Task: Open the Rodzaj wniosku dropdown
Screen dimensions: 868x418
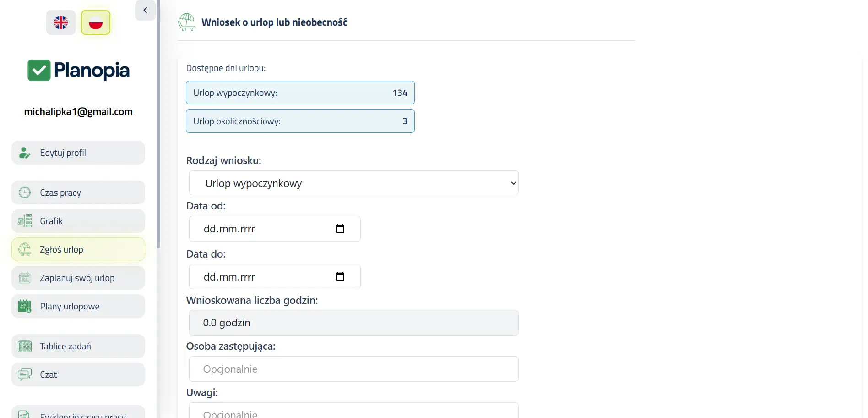Action: 353,183
